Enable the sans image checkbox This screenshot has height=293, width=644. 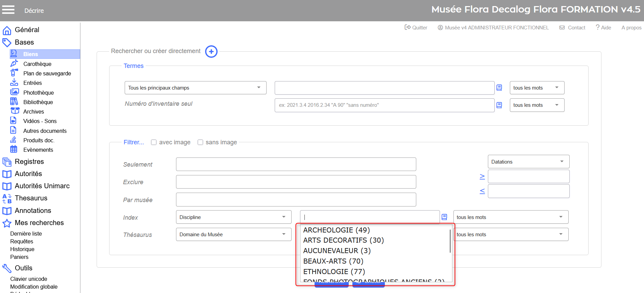[200, 142]
